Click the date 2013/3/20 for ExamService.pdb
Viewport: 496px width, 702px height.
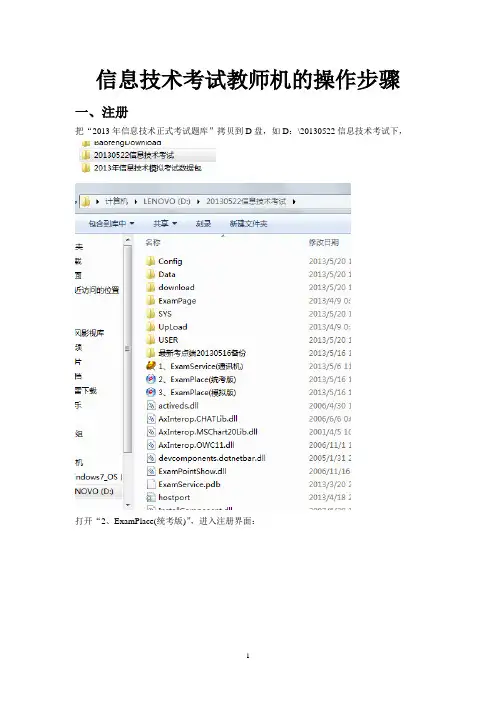[x=329, y=484]
